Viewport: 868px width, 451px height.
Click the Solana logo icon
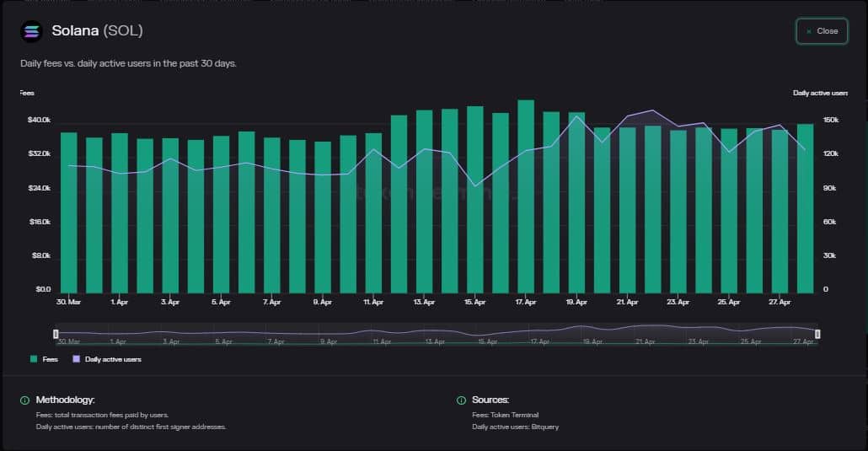[x=32, y=31]
